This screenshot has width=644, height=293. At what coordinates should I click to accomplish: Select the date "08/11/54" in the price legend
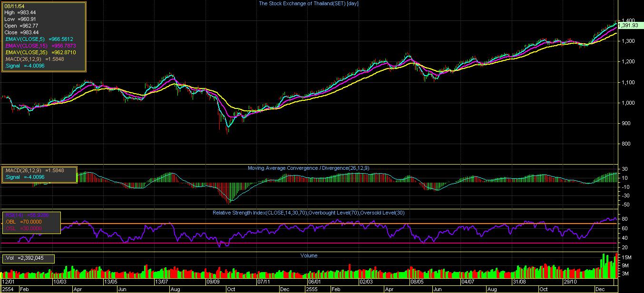14,6
